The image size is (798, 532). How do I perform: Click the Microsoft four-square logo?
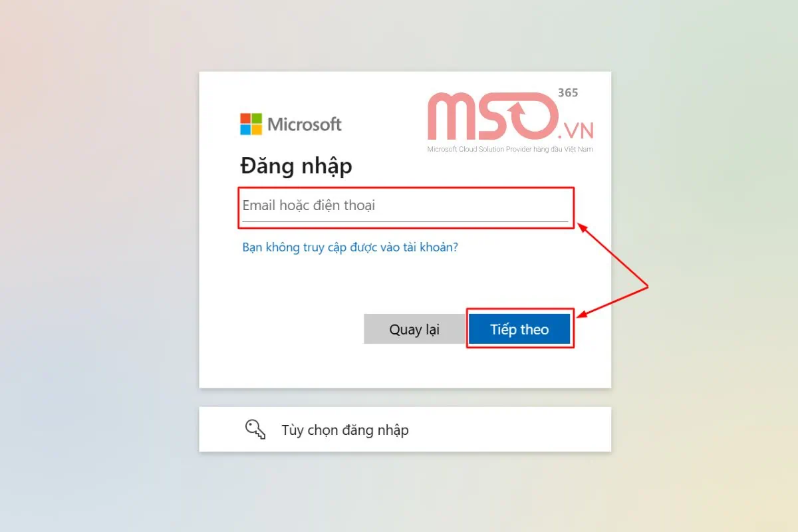251,124
